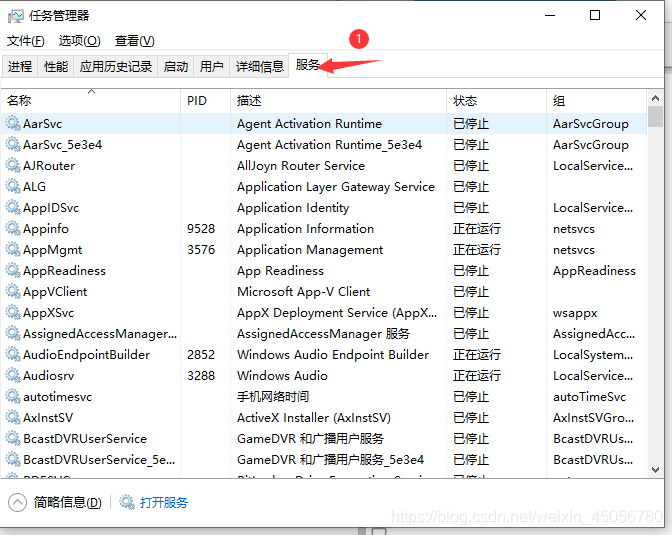Click the gear icon beside autotimesvc
The height and width of the screenshot is (535, 672).
[x=13, y=397]
